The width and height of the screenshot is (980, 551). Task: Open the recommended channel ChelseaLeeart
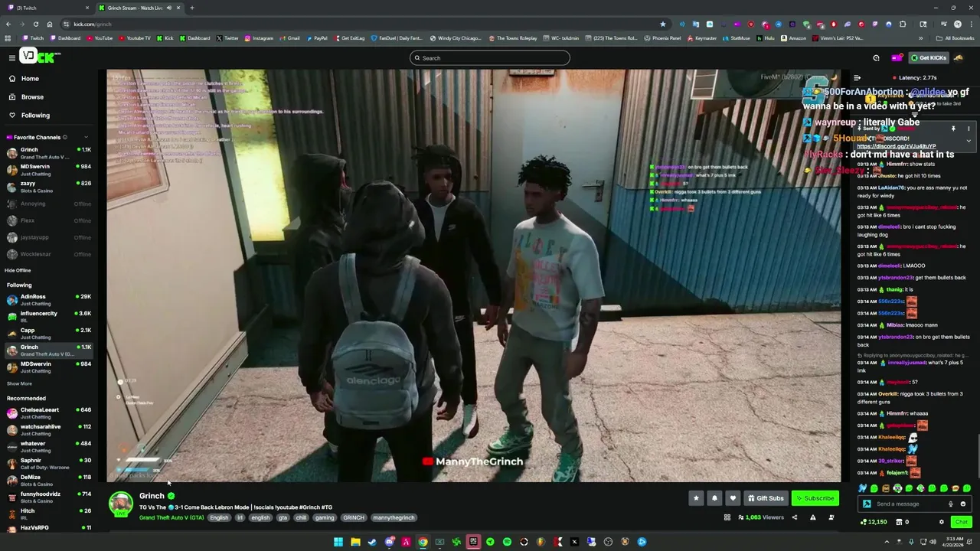pyautogui.click(x=47, y=412)
